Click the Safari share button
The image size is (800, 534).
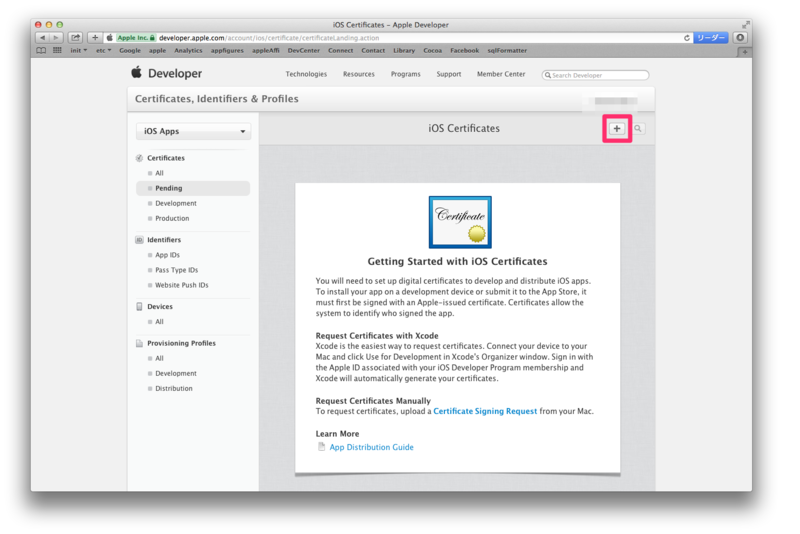76,38
